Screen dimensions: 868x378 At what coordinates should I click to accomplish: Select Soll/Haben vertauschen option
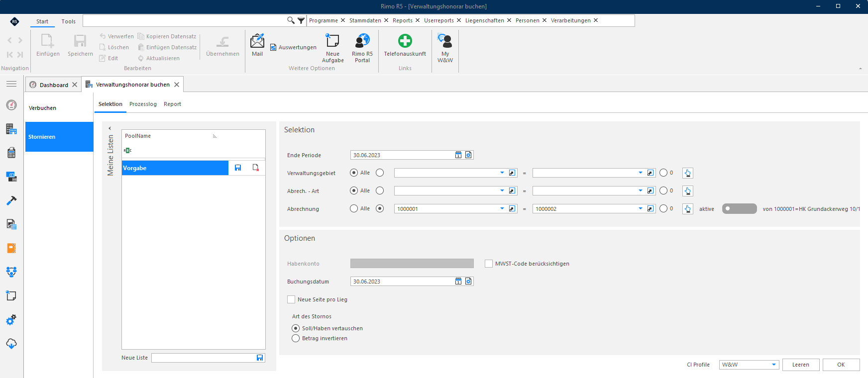tap(296, 328)
